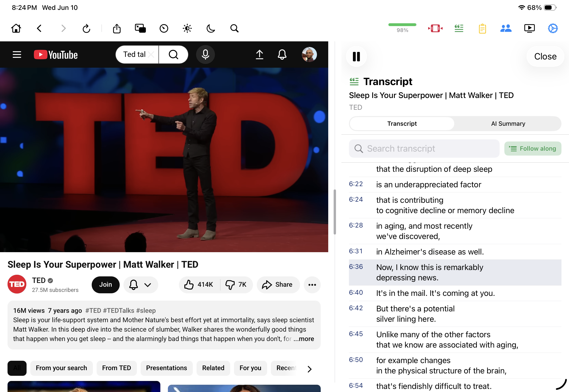569x392 pixels.
Task: Switch to the AI Summary tab
Action: point(508,124)
